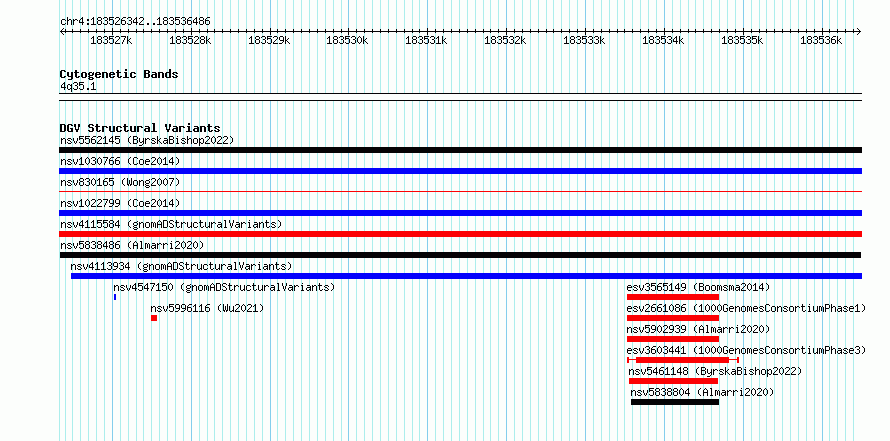Select the black nsv5562145 variant bar

460,150
